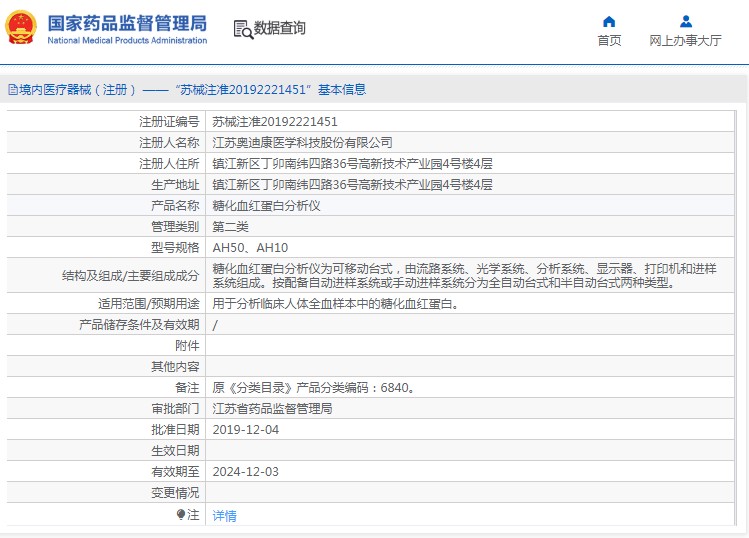Click the 批准日期 label
This screenshot has width=749, height=538.
(x=175, y=430)
